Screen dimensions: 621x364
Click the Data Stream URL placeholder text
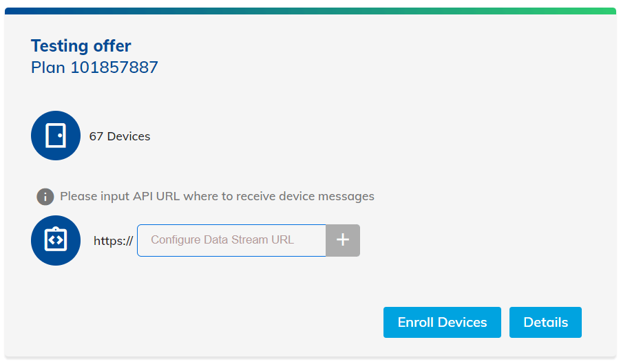222,240
